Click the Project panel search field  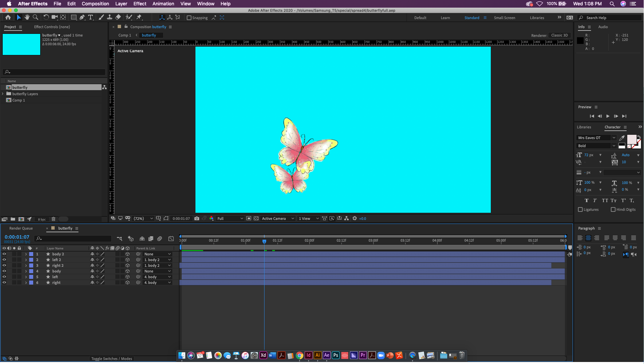[x=54, y=72]
